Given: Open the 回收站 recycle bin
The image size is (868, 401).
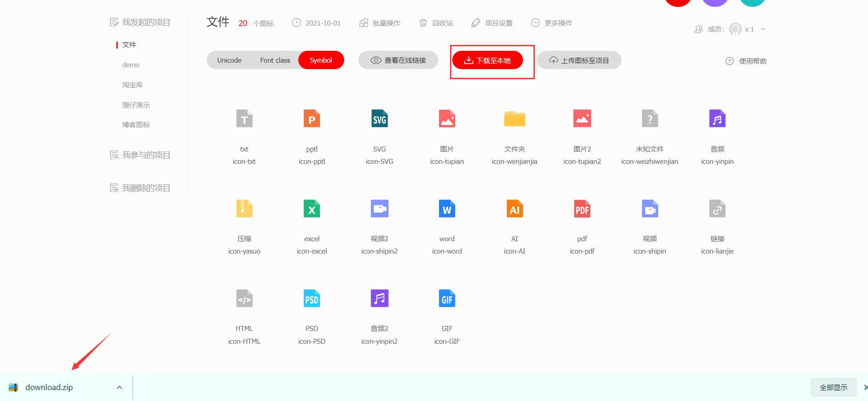Looking at the screenshot, I should [x=436, y=23].
